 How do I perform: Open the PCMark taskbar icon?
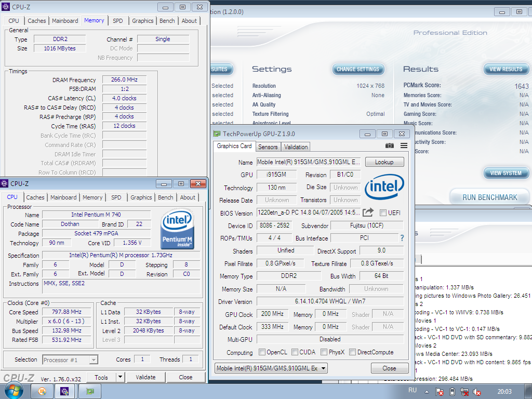tap(42, 392)
